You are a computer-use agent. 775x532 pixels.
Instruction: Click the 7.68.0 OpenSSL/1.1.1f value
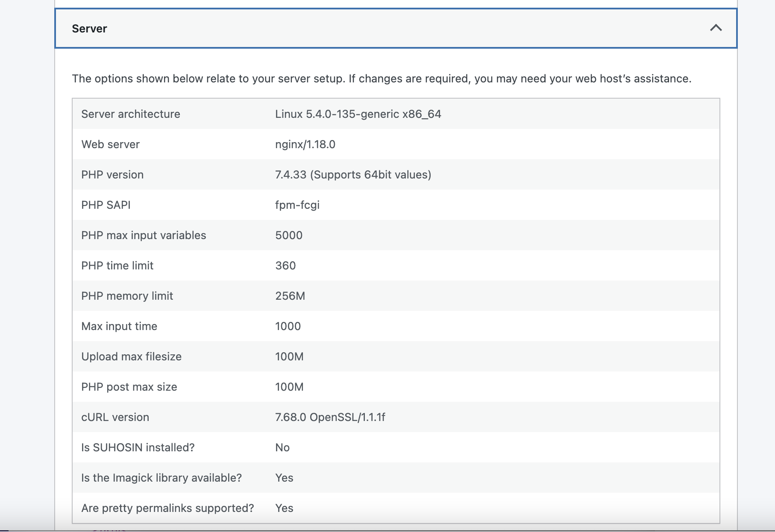point(330,417)
